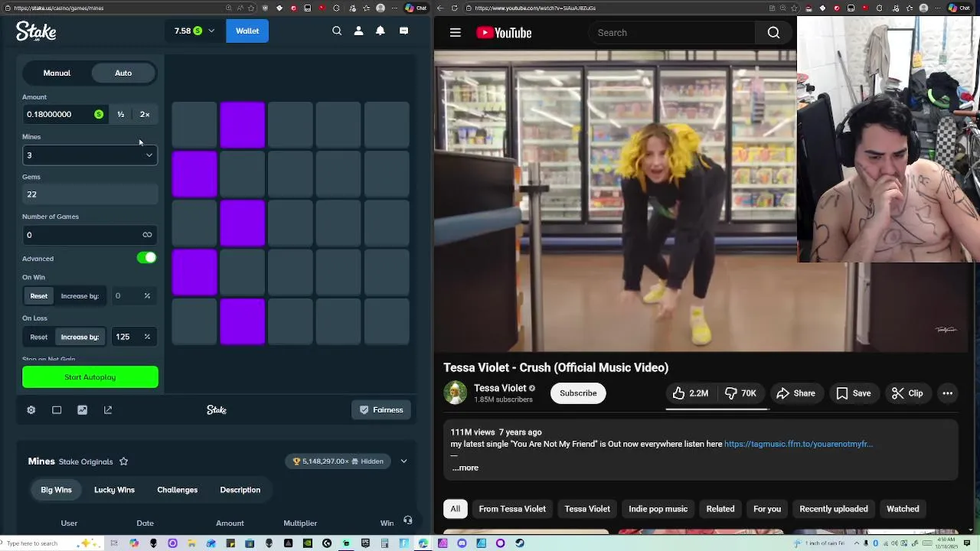
Task: Click the Number of Games field
Action: 90,235
